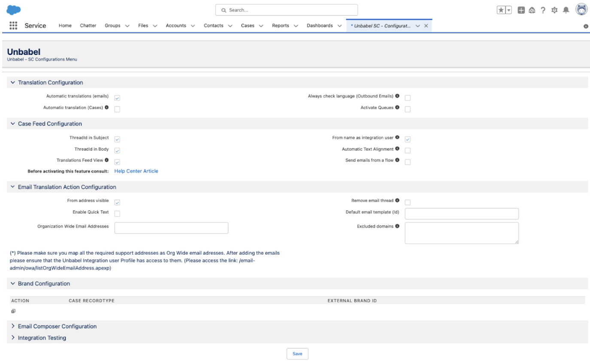Open the Accounts tab dropdown chevron
The width and height of the screenshot is (590, 364).
coord(193,26)
